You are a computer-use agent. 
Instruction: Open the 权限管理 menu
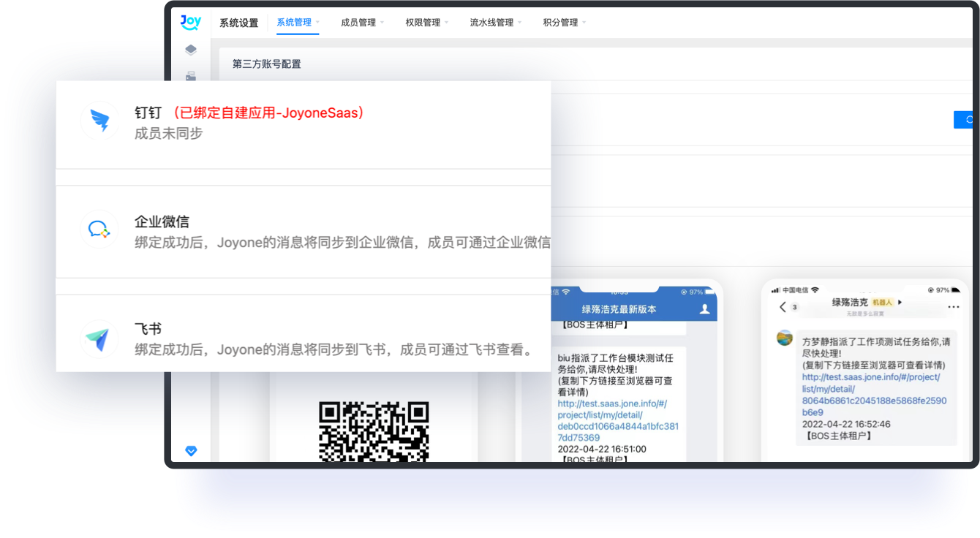click(x=423, y=23)
